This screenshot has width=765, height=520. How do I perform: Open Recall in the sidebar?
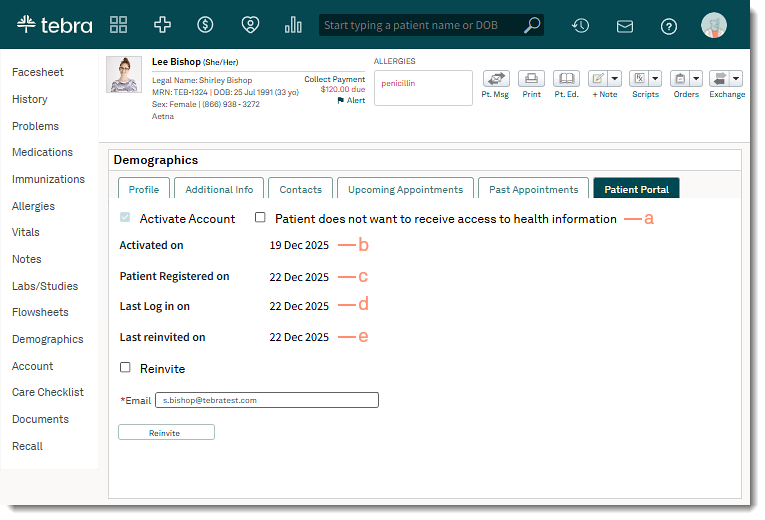[x=27, y=446]
